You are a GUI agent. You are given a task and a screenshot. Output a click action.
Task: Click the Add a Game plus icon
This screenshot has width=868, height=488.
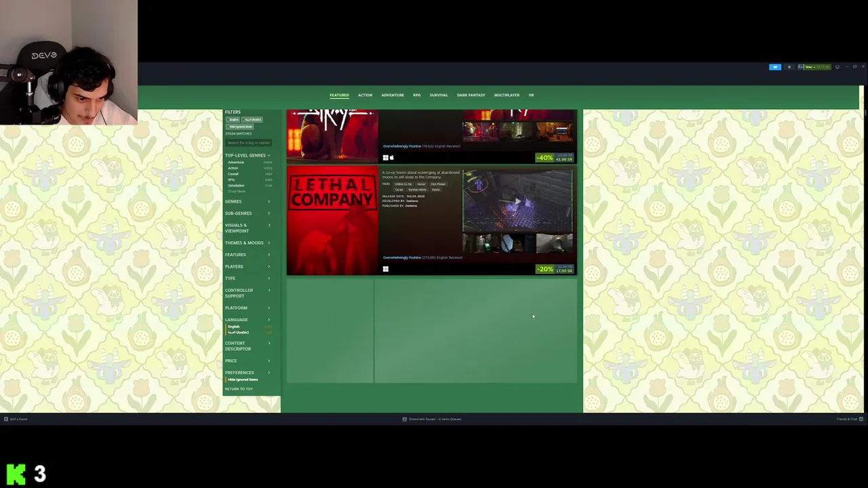point(5,419)
